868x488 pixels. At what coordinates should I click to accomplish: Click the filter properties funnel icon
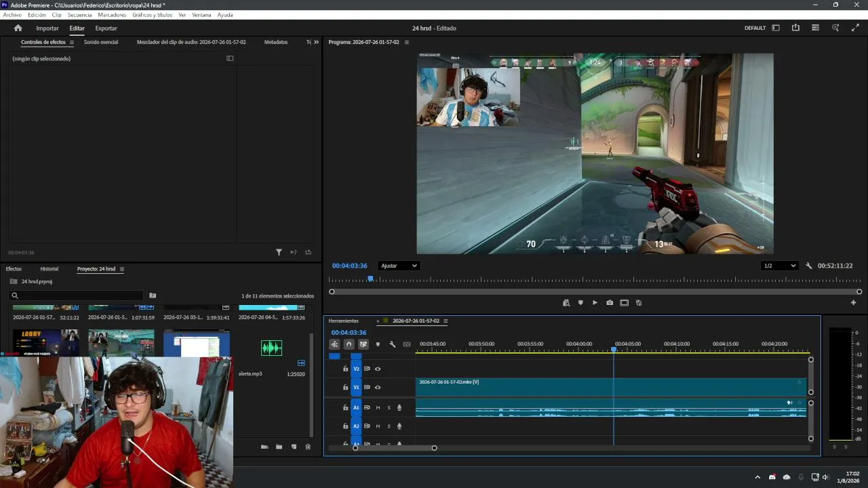click(x=279, y=252)
